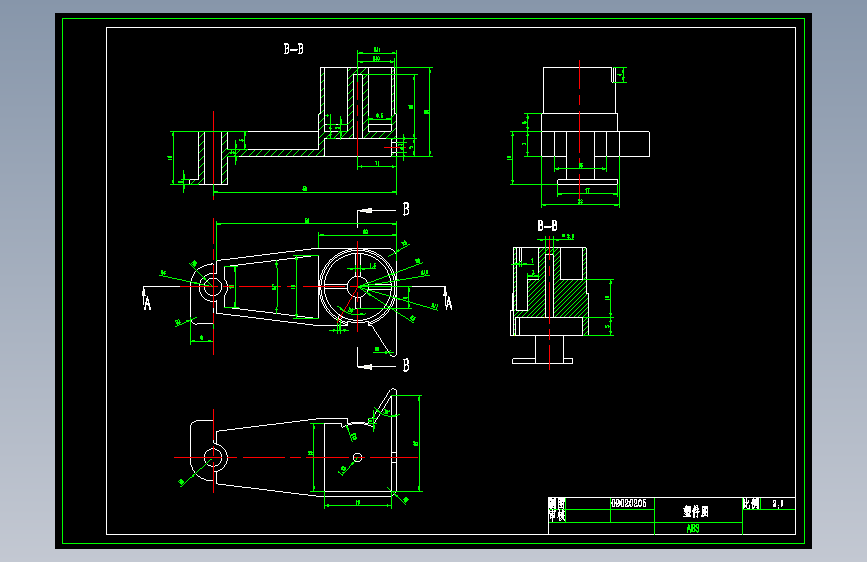Click the B-B label above the top-left section view
This screenshot has width=867, height=562.
click(x=294, y=49)
